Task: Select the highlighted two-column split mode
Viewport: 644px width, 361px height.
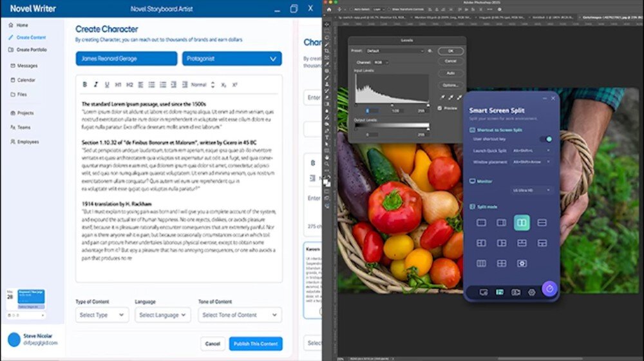Action: (522, 222)
